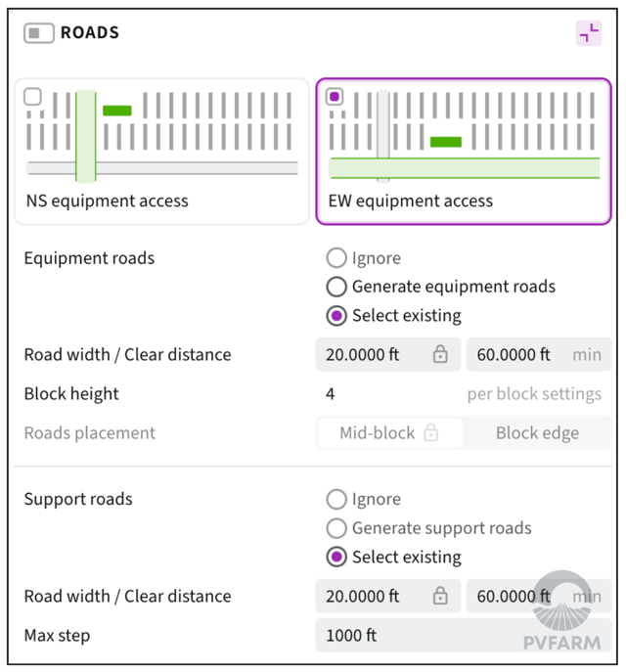The width and height of the screenshot is (626, 672).
Task: Toggle the Roads section switch
Action: [38, 33]
